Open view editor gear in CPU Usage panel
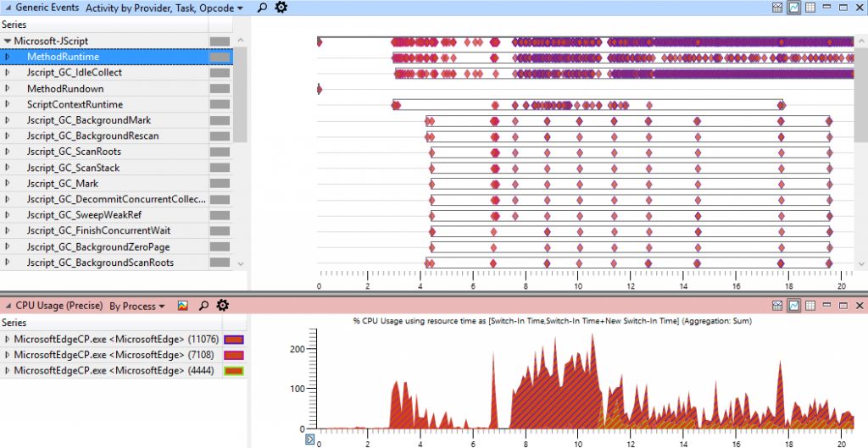The width and height of the screenshot is (868, 448). 223,306
